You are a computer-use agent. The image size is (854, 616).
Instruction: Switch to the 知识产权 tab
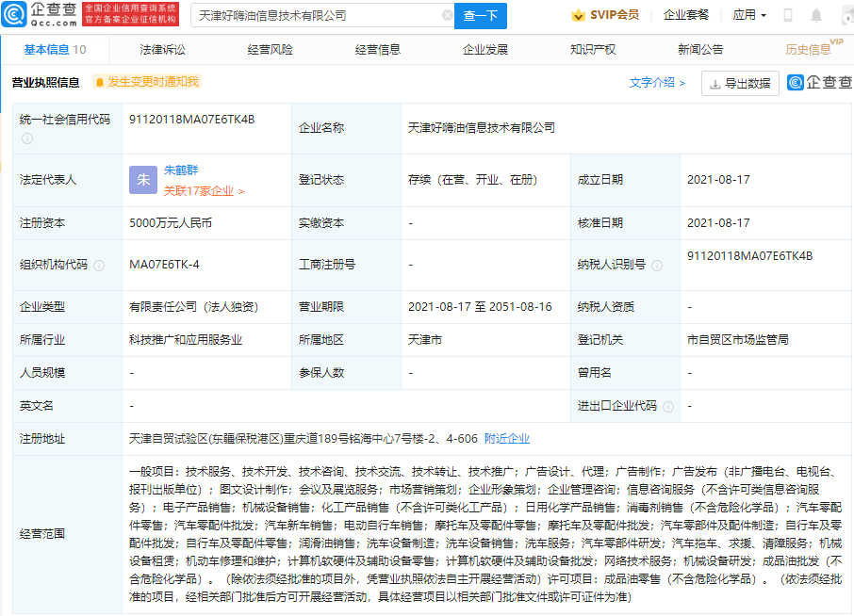[x=593, y=49]
